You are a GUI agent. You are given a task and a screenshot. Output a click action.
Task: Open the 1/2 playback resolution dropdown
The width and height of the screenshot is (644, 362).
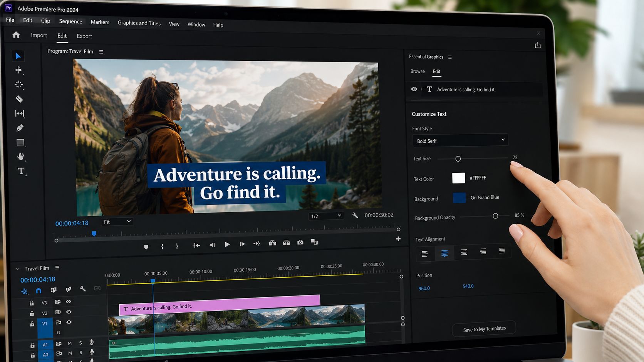click(326, 216)
